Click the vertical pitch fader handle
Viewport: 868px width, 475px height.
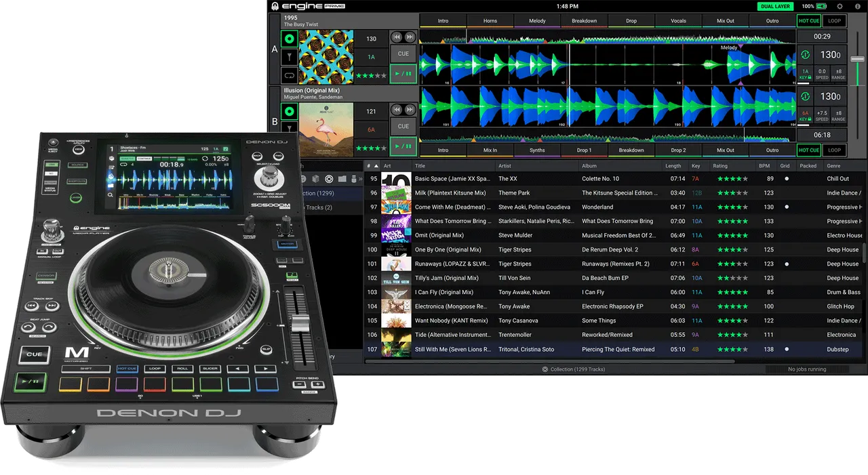[858, 59]
